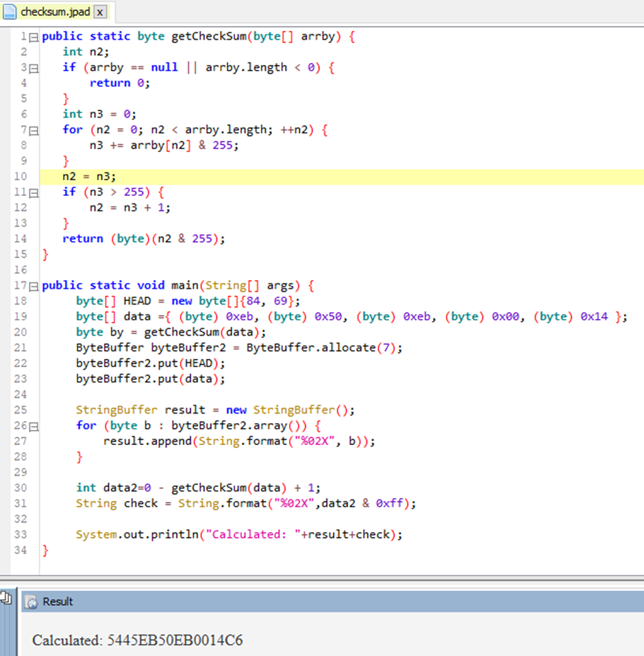The height and width of the screenshot is (656, 644).
Task: Click the Calculated output text in Result
Action: (137, 640)
